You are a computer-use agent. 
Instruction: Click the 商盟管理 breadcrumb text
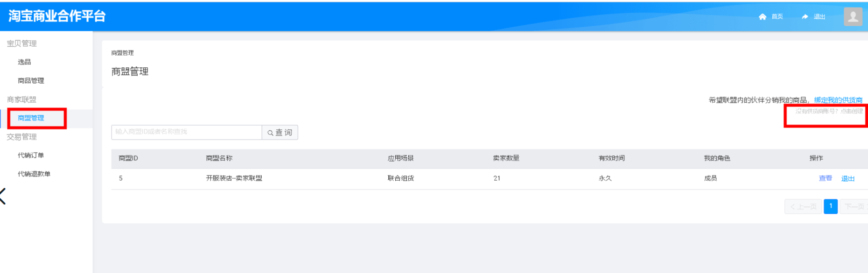123,53
